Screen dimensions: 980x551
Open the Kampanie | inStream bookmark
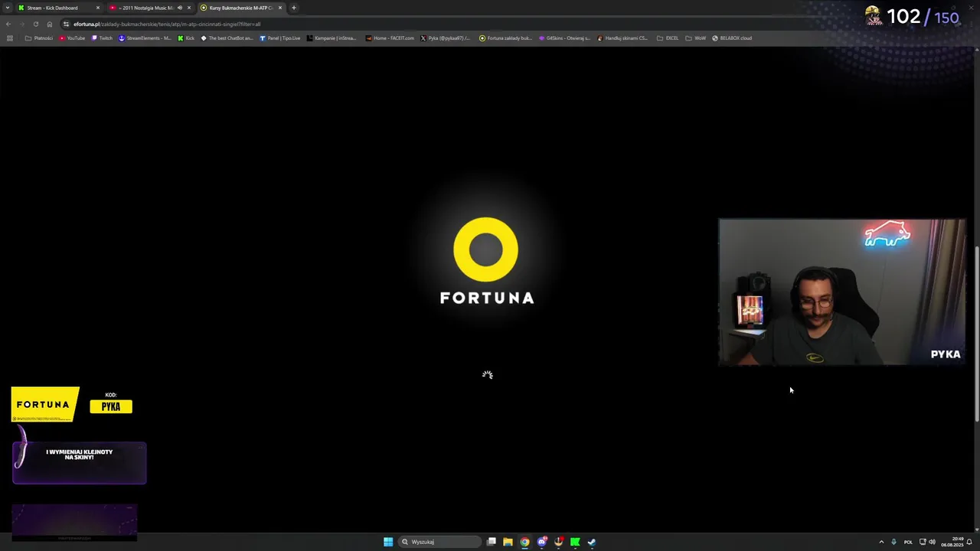click(x=332, y=38)
